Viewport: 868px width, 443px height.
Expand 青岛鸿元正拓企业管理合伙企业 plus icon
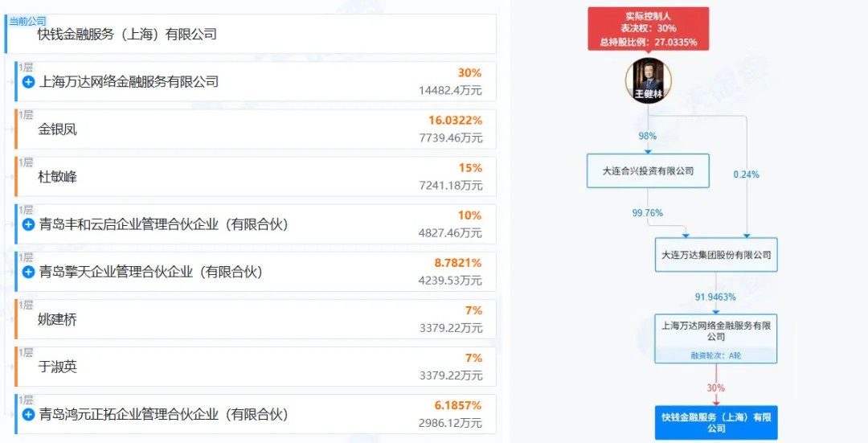tap(28, 415)
